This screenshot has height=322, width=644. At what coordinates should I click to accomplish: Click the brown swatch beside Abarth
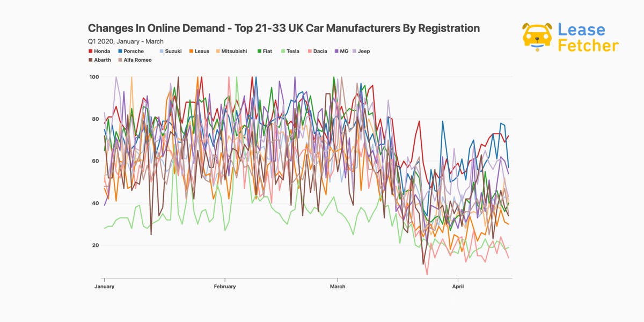[x=90, y=60]
